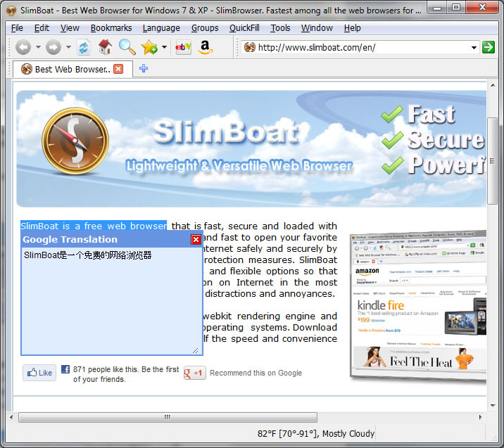Open the eBay toolbar shortcut

(x=183, y=47)
